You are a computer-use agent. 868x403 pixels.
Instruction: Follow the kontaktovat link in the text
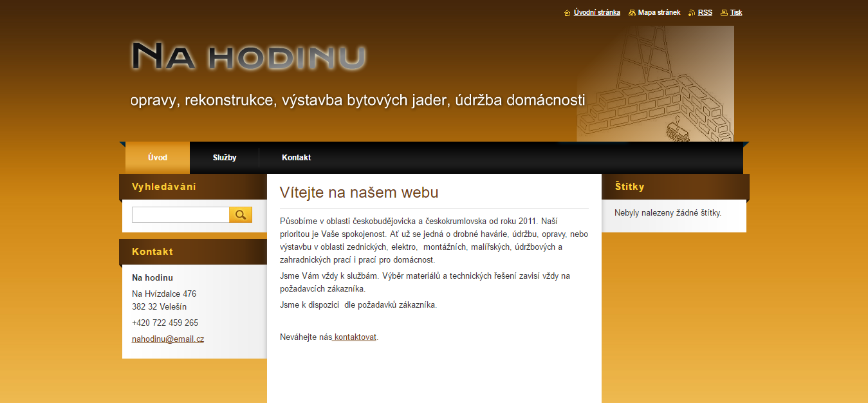click(355, 337)
